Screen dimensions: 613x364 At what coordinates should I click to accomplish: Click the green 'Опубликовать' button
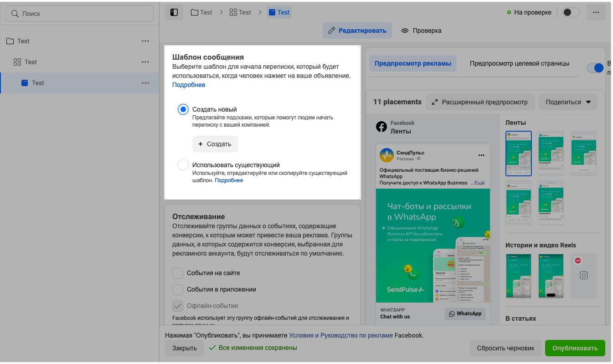[x=575, y=348]
